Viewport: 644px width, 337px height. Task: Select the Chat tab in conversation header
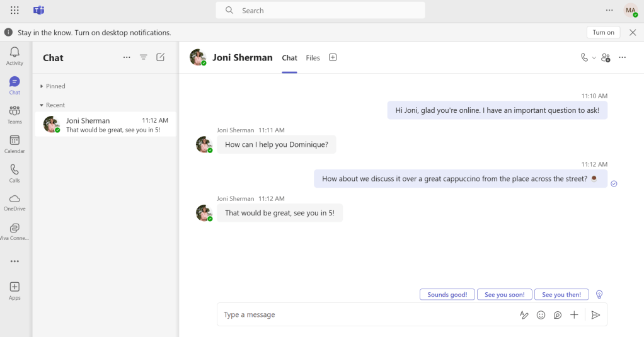click(289, 58)
